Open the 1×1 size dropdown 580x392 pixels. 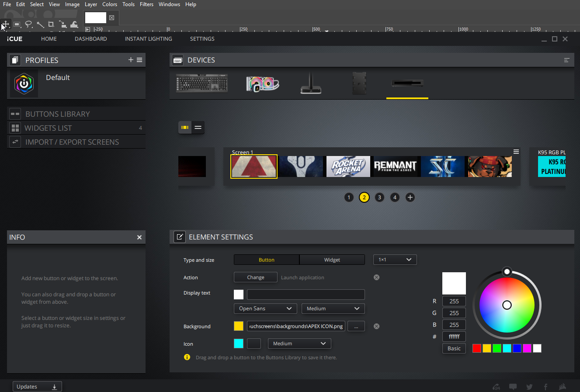pos(394,259)
